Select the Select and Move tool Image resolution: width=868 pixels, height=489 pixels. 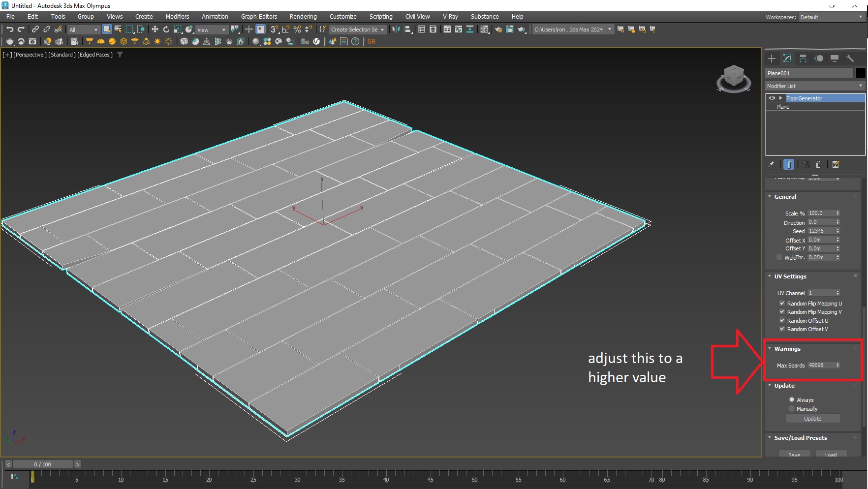pos(155,30)
